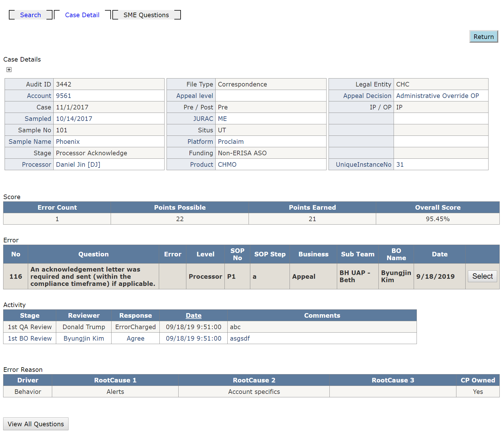504x434 pixels.
Task: Switch to the SME Questions tab
Action: click(x=146, y=15)
